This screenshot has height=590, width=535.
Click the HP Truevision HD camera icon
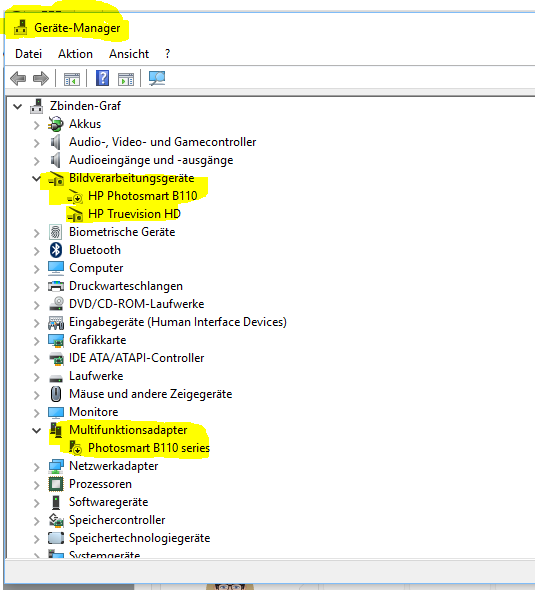[75, 214]
